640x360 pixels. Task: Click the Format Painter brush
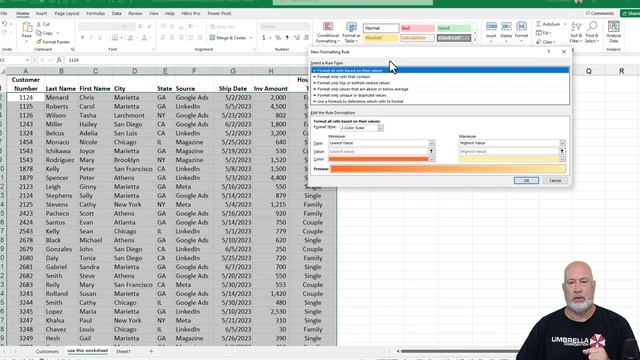[39, 42]
